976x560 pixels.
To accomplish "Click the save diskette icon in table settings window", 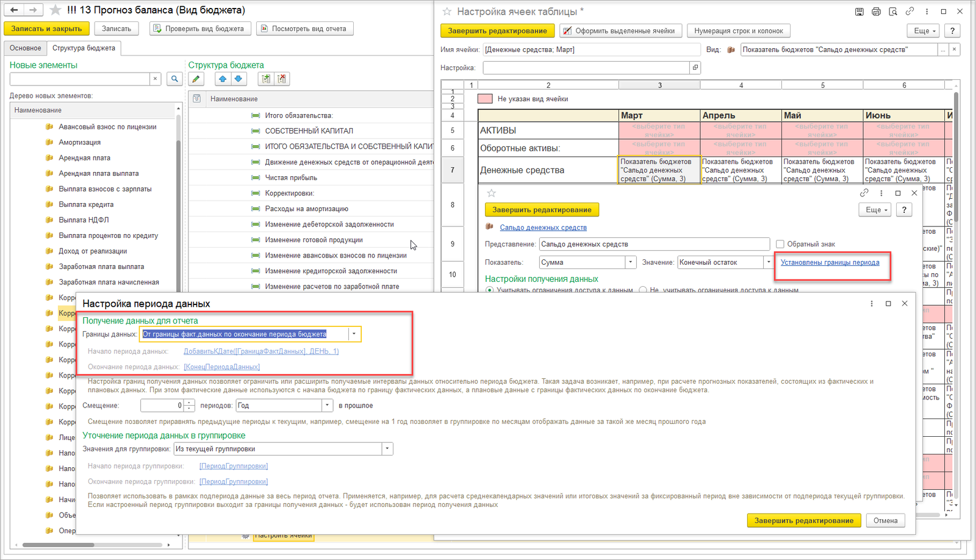I will (859, 12).
